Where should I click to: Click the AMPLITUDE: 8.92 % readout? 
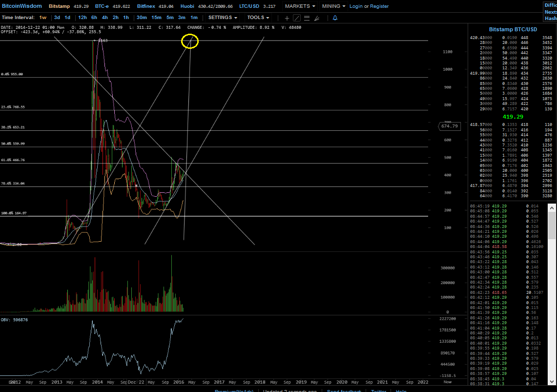(x=253, y=27)
